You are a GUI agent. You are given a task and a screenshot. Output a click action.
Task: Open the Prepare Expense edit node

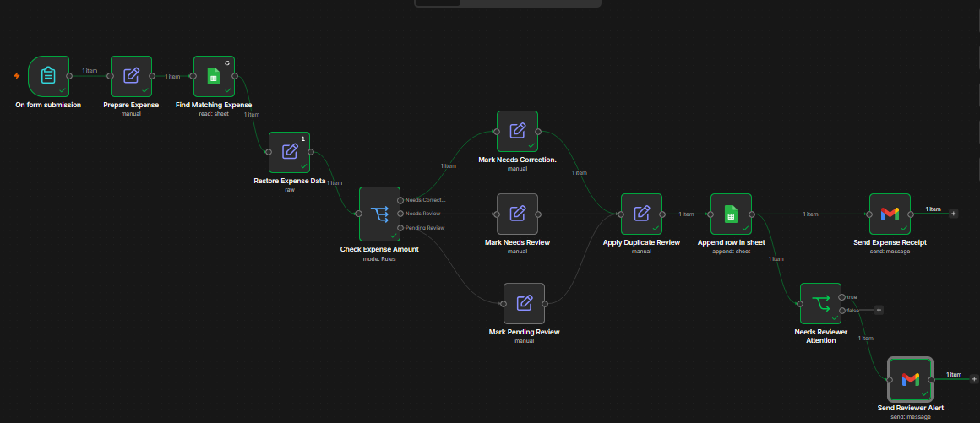click(131, 76)
